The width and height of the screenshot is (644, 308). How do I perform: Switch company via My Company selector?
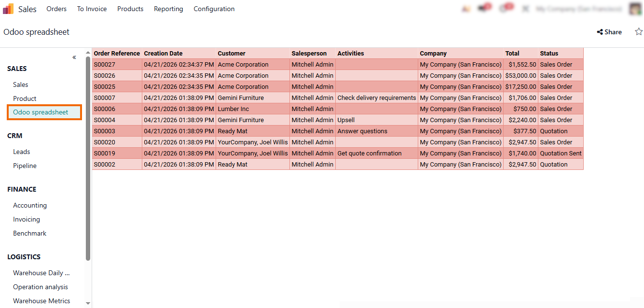(578, 9)
